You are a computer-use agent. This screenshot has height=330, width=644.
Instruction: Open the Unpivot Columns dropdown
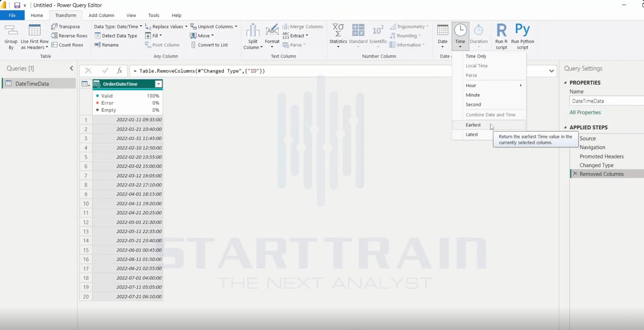pos(214,27)
